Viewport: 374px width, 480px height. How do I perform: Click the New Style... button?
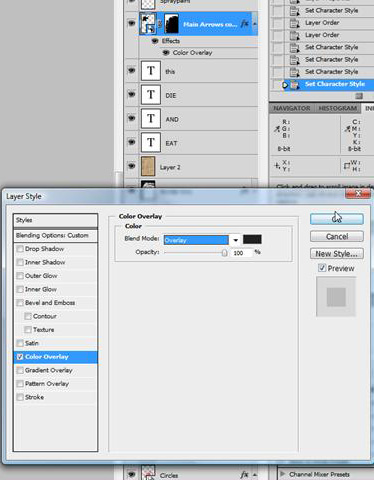click(337, 254)
